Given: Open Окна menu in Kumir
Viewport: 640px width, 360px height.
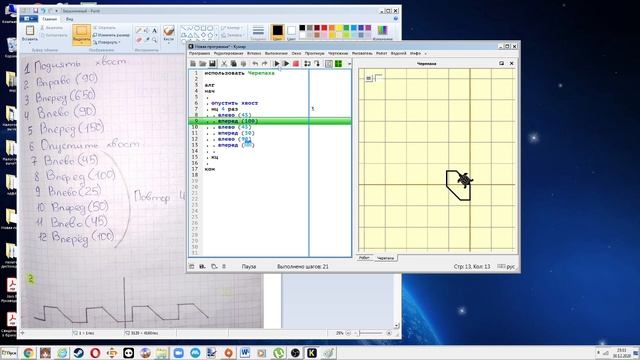Looking at the screenshot, I should click(296, 53).
